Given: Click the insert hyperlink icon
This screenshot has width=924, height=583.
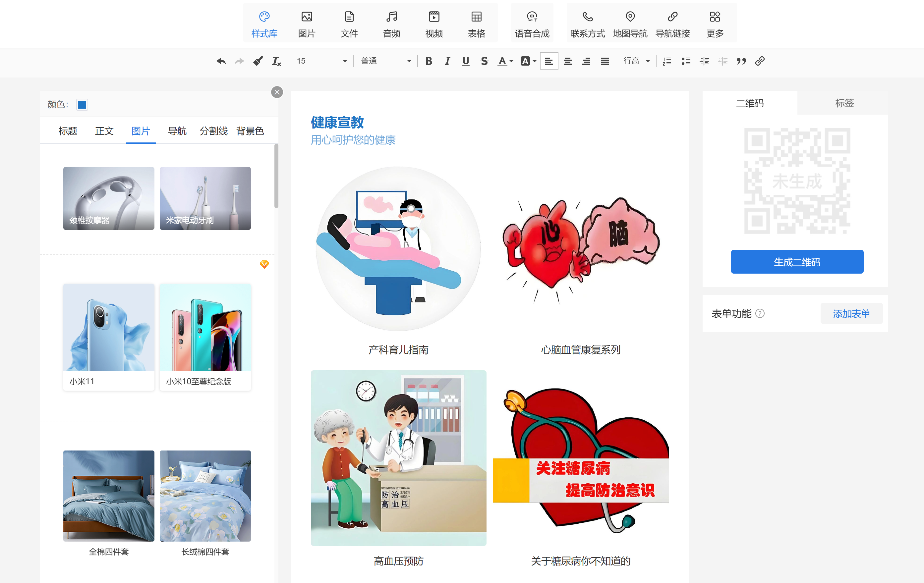Looking at the screenshot, I should [760, 61].
